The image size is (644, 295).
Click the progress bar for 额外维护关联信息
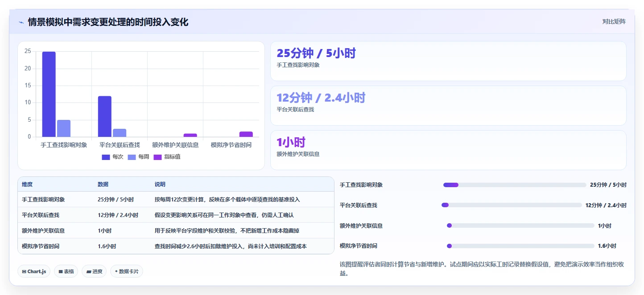pyautogui.click(x=520, y=225)
